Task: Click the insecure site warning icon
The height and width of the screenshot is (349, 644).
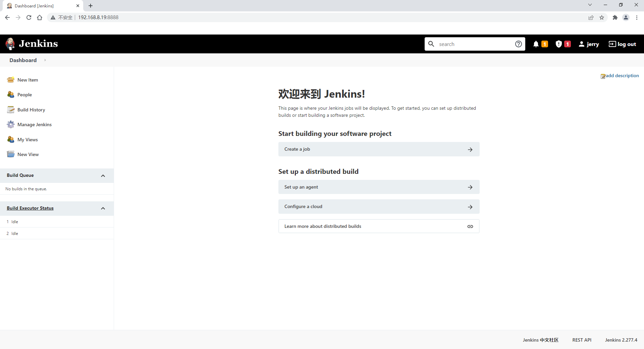Action: click(53, 17)
